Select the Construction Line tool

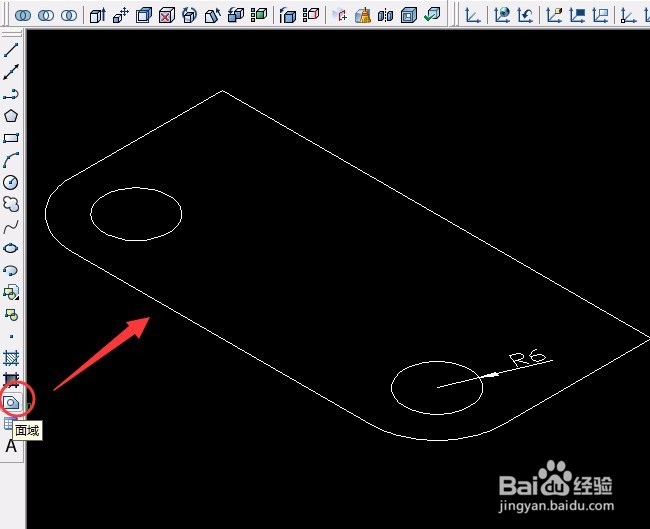pyautogui.click(x=11, y=72)
